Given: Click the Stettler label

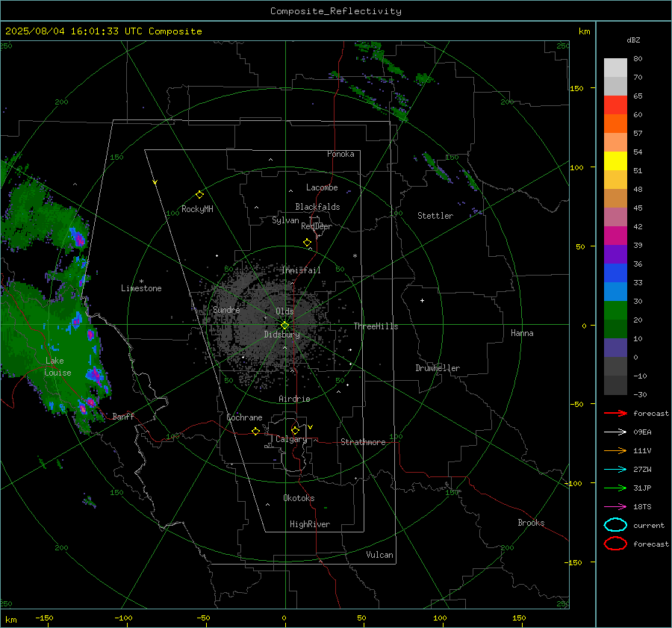Looking at the screenshot, I should tap(435, 216).
